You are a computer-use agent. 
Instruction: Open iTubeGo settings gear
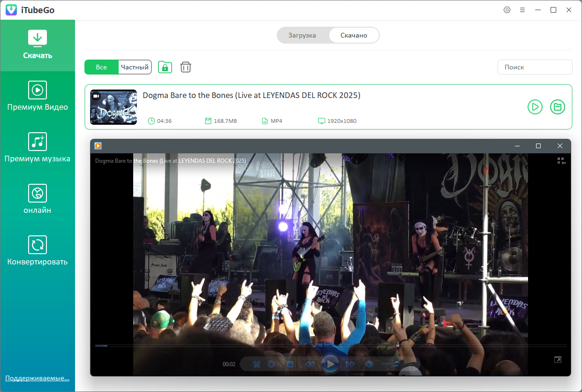(x=507, y=10)
